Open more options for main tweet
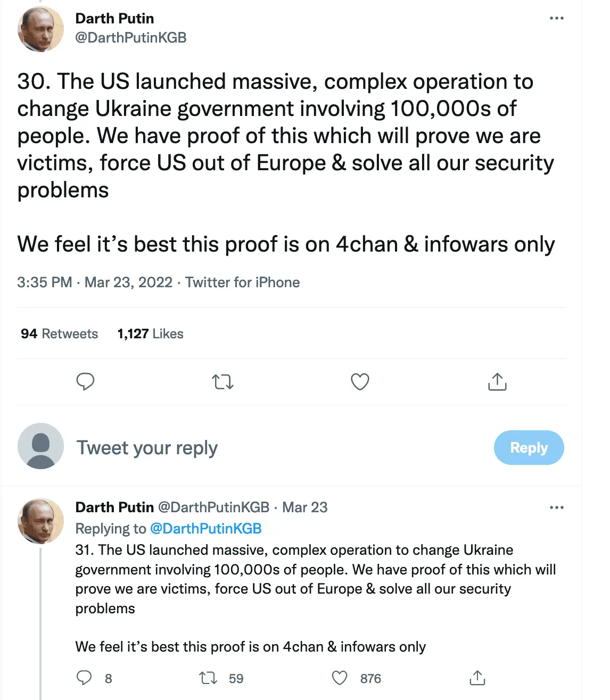 tap(556, 18)
